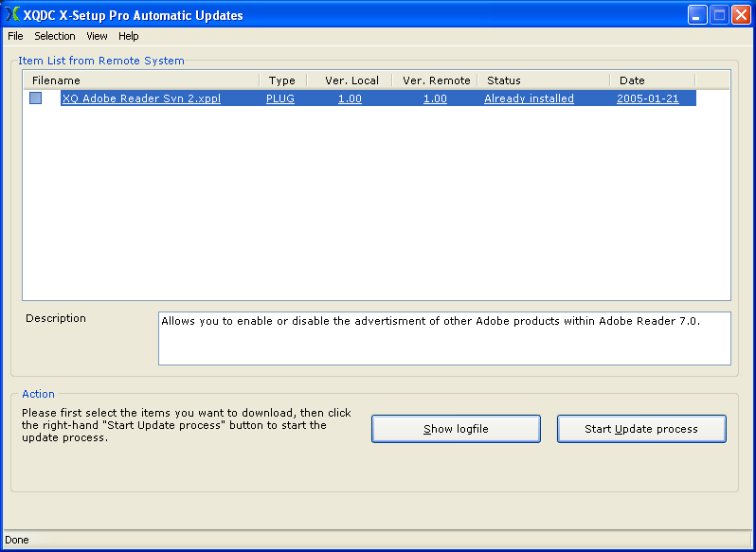Click the Start Update process button
This screenshot has width=756, height=552.
click(x=641, y=429)
